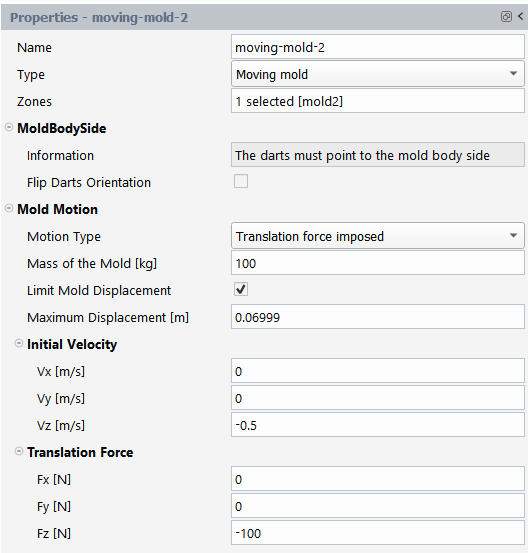The image size is (528, 553).
Task: Open the Motion Type dropdown
Action: click(378, 236)
